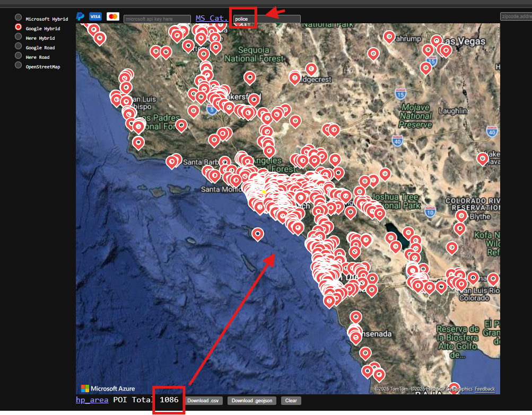Viewport: 532px width, 415px height.
Task: Enable the OpenStreetMap basemap
Action: (19, 65)
